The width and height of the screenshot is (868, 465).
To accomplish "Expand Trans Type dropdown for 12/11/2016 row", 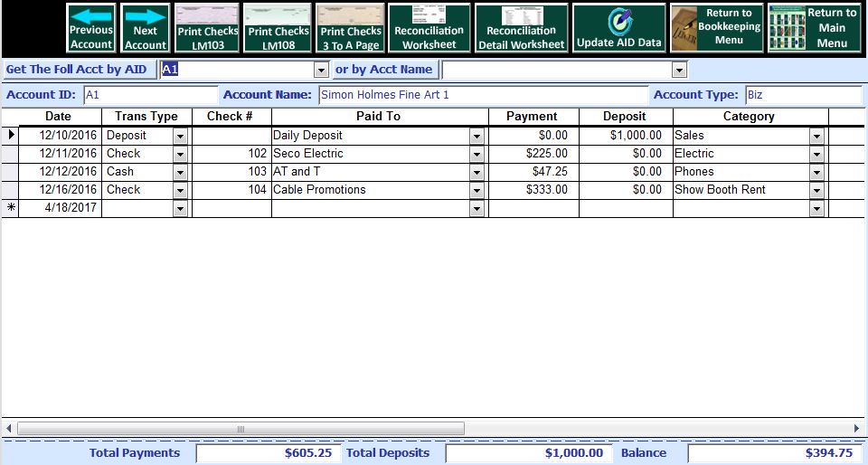I will [x=181, y=155].
